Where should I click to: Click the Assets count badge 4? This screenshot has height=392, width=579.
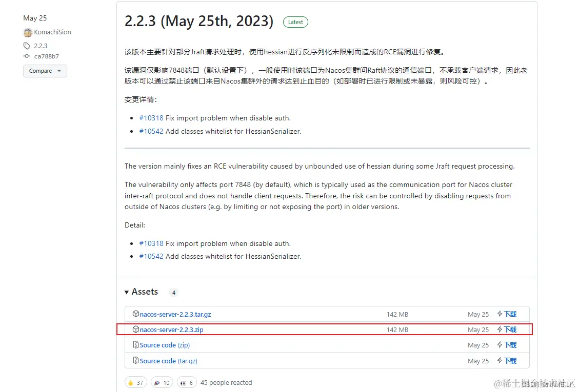click(x=173, y=293)
